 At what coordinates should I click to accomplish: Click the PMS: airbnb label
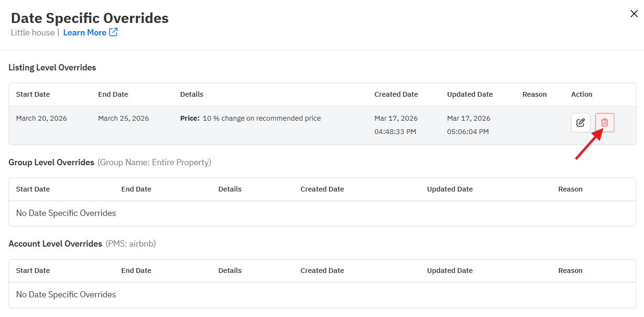[130, 244]
